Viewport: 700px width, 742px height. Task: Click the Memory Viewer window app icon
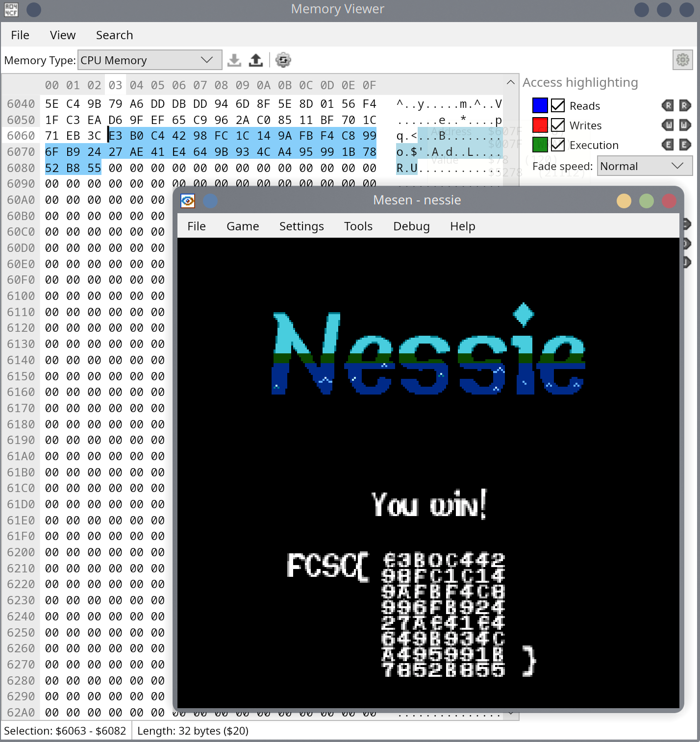pos(11,9)
